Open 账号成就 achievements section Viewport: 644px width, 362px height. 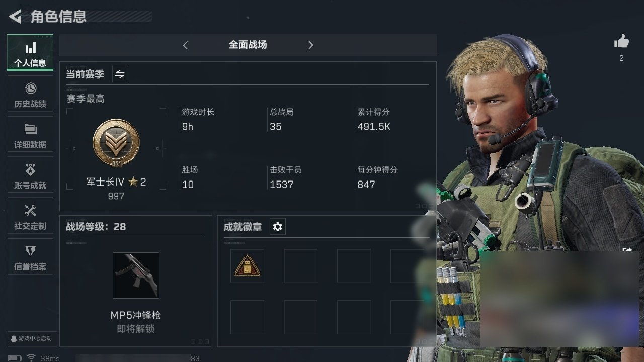(x=30, y=175)
